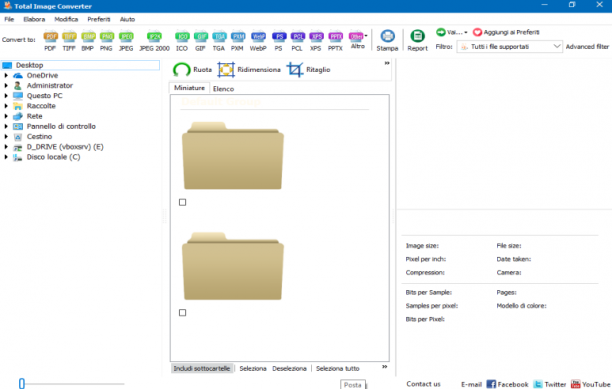
Task: Open the YouTube link
Action: 591,384
